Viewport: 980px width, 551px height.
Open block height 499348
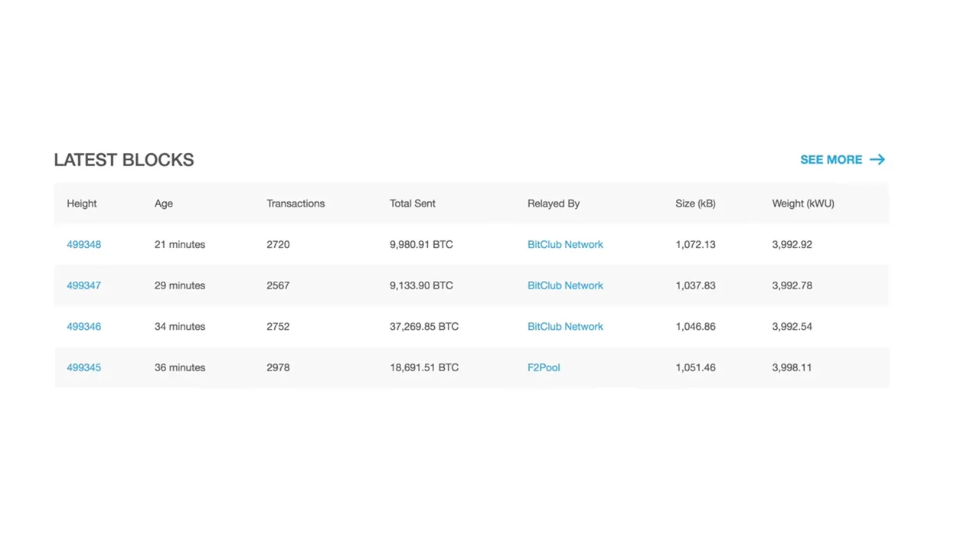click(83, 245)
